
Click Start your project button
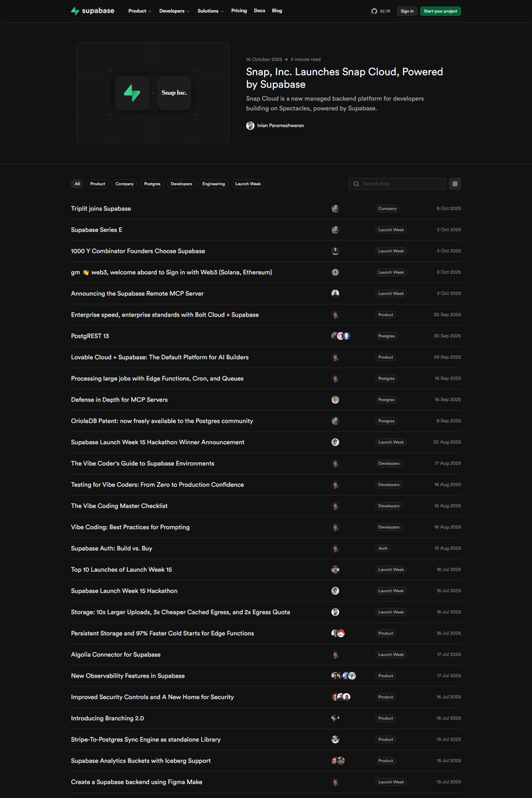(440, 11)
